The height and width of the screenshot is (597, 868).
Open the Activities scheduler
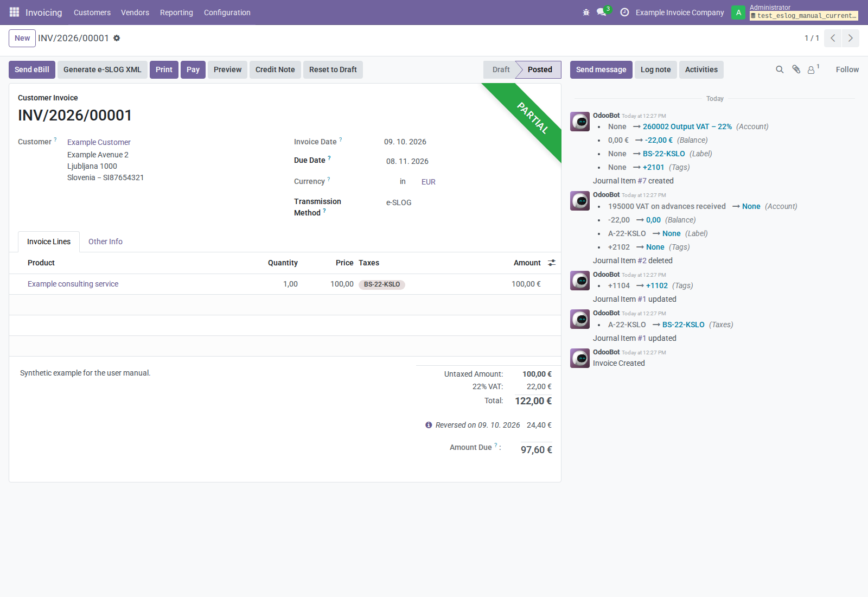click(701, 69)
